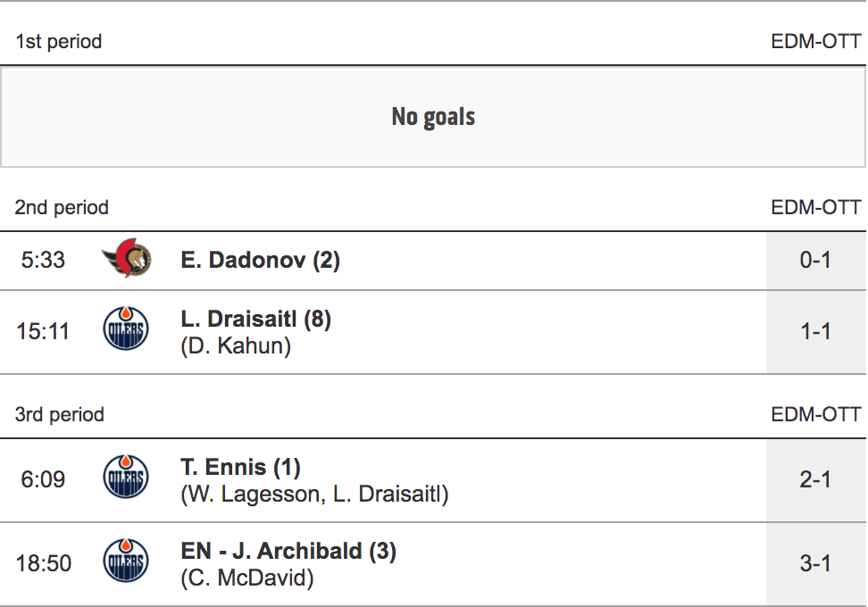Click the 2-1 score cell
The image size is (868, 607).
pos(815,479)
